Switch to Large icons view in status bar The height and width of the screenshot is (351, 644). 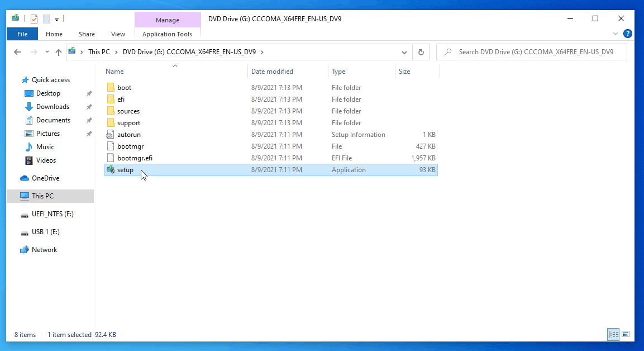click(x=626, y=335)
